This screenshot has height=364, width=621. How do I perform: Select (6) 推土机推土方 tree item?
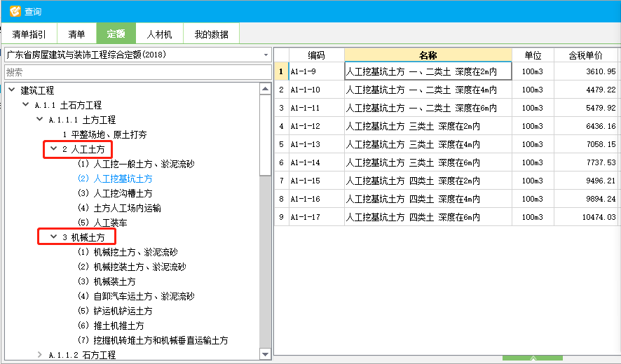coord(111,325)
